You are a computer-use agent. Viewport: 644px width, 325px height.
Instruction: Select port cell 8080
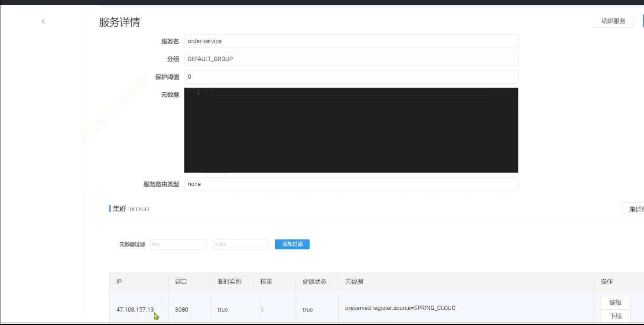182,309
